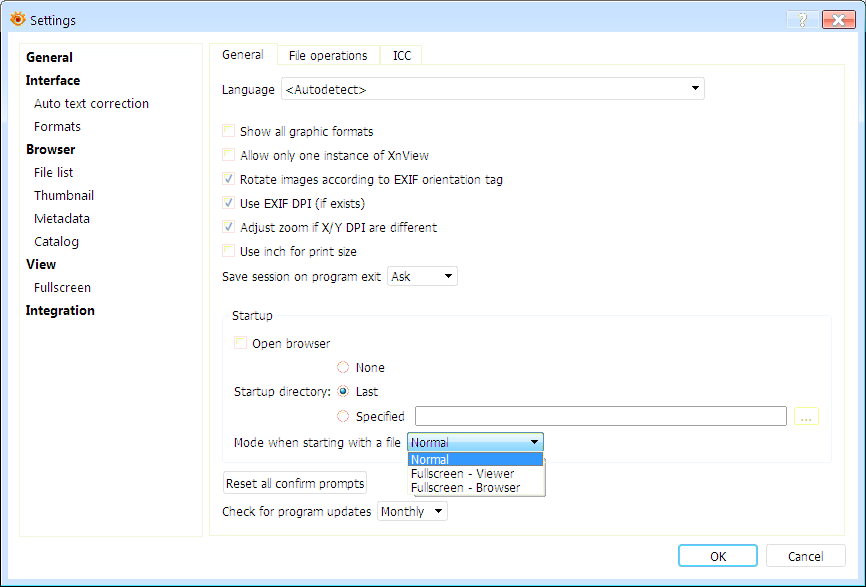
Task: Choose the Specified startup directory radio button
Action: pos(343,416)
